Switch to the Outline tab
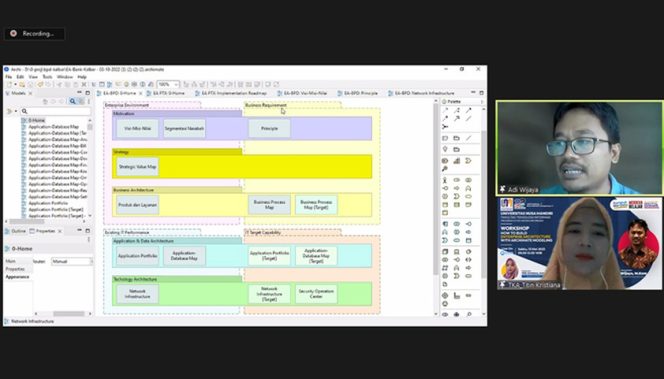664x379 pixels. coord(15,231)
